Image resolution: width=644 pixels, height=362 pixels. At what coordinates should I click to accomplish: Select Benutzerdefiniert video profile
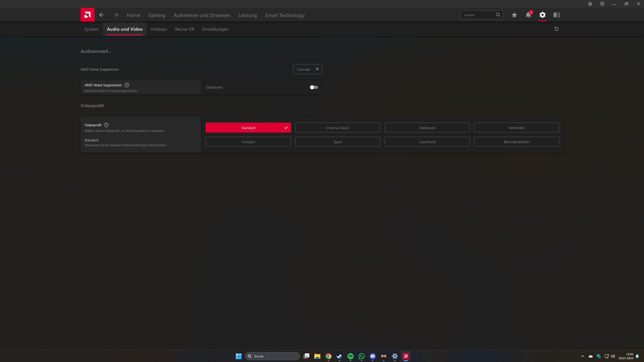(x=516, y=142)
